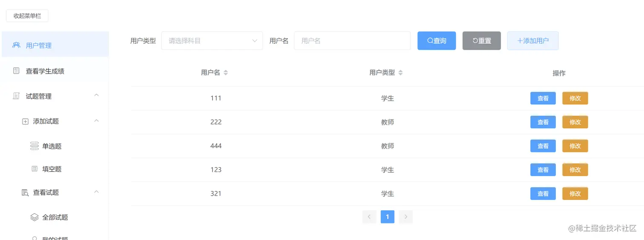Open the 用户类型 dropdown
The image size is (644, 240).
tap(212, 41)
